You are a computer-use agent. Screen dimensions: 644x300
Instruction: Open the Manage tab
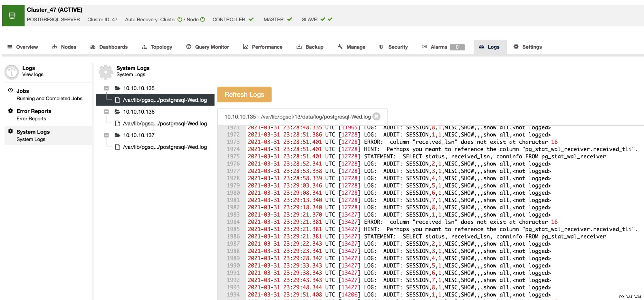coord(351,47)
